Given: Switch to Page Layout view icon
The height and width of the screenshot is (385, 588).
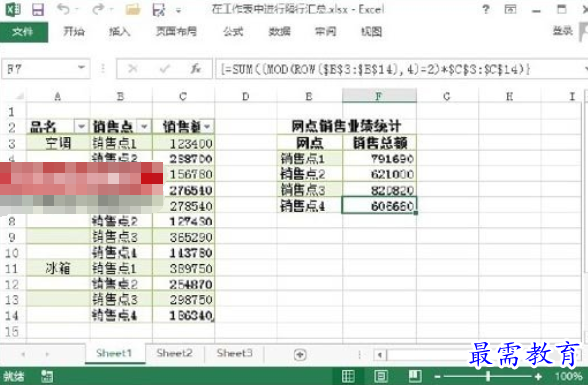Looking at the screenshot, I should pyautogui.click(x=381, y=376).
